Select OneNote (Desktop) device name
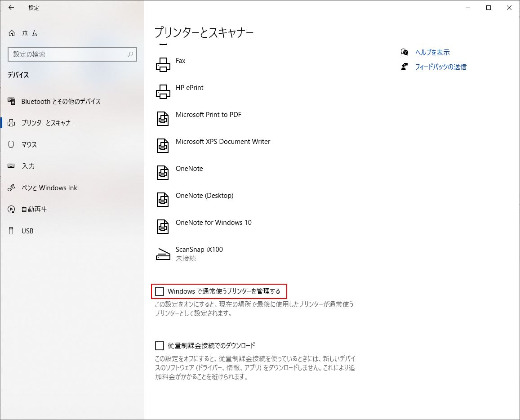The image size is (520, 420). click(x=204, y=196)
